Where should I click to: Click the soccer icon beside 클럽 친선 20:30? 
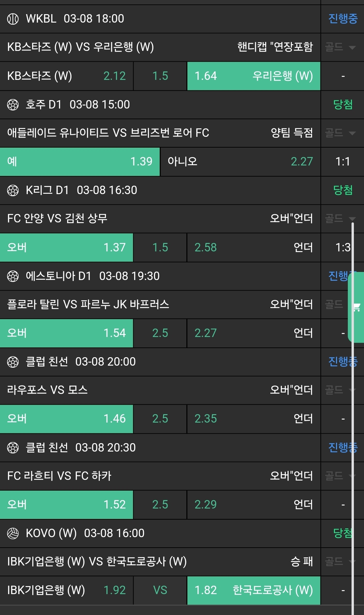point(13,448)
